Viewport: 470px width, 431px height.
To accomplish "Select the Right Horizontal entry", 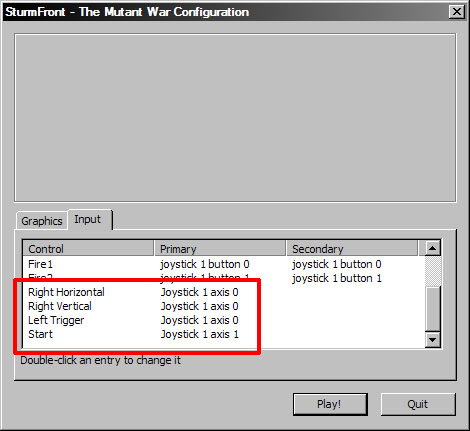I will coord(66,292).
